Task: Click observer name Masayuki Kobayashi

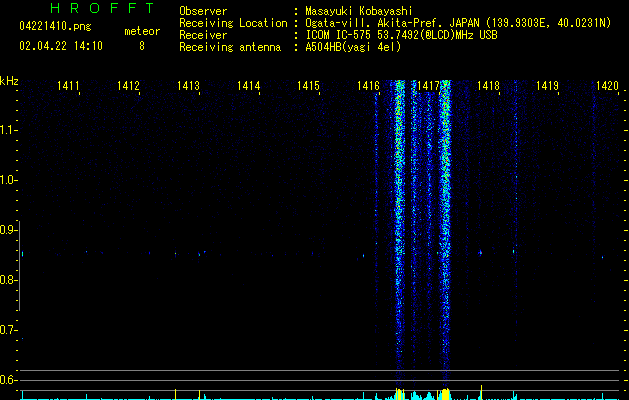Action: [359, 11]
